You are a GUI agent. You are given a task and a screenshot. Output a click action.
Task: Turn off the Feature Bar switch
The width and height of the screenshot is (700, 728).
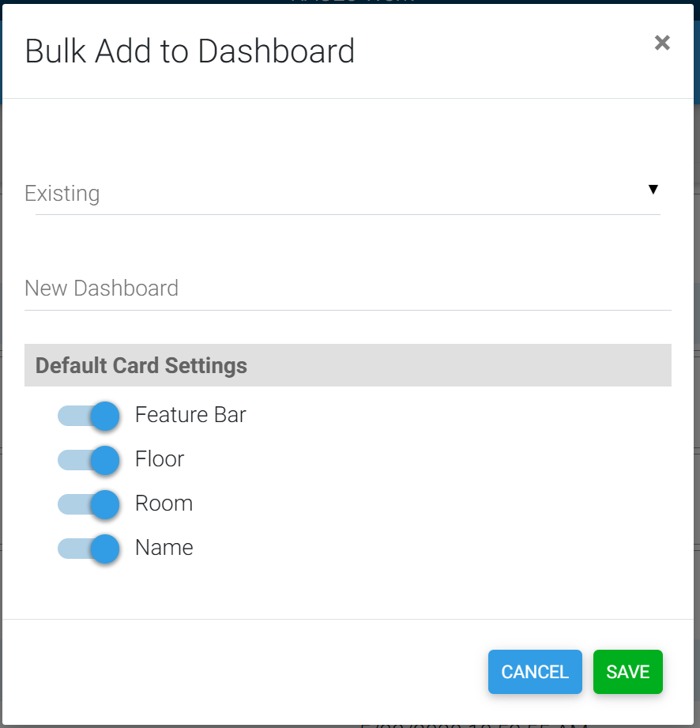[88, 416]
